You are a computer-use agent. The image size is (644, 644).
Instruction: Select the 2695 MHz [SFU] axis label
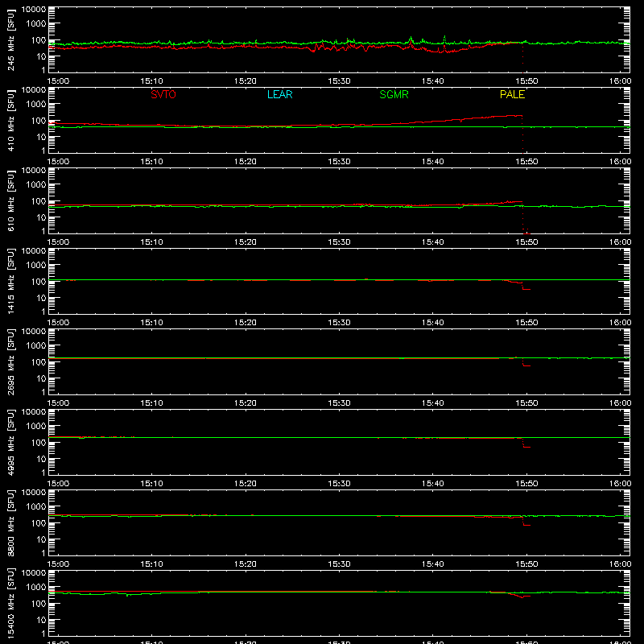[10, 361]
